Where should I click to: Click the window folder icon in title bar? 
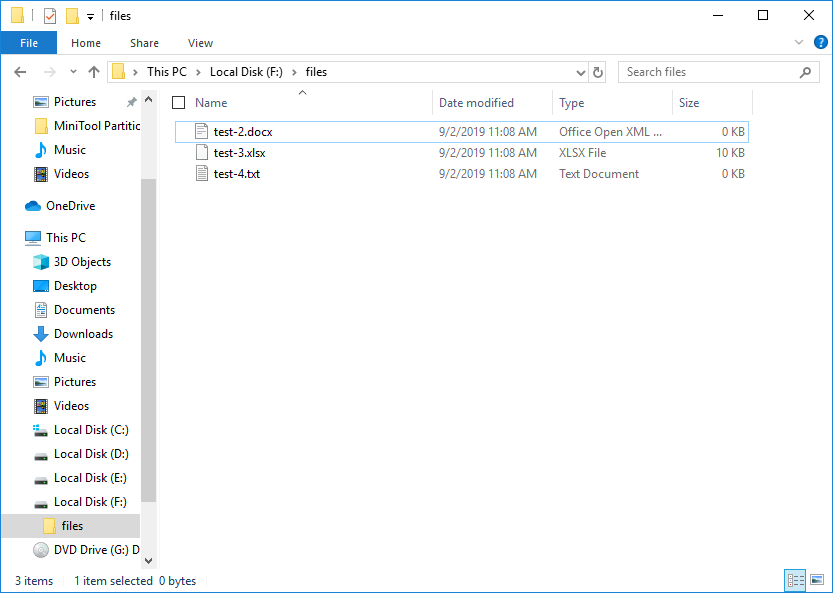pos(18,16)
